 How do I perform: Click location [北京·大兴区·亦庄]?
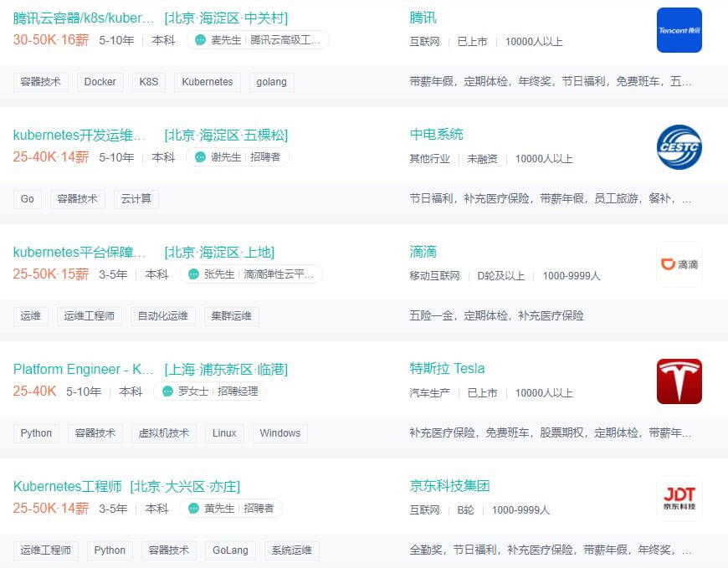[x=185, y=486]
